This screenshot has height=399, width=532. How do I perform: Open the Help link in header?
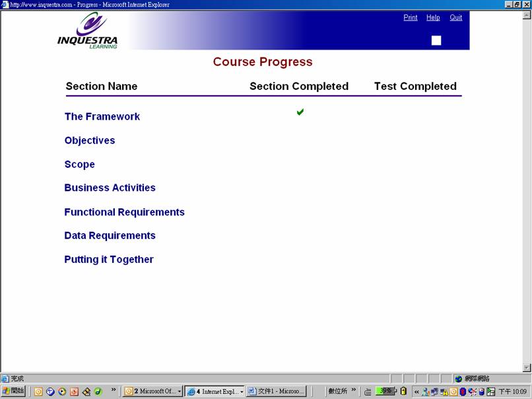(433, 17)
